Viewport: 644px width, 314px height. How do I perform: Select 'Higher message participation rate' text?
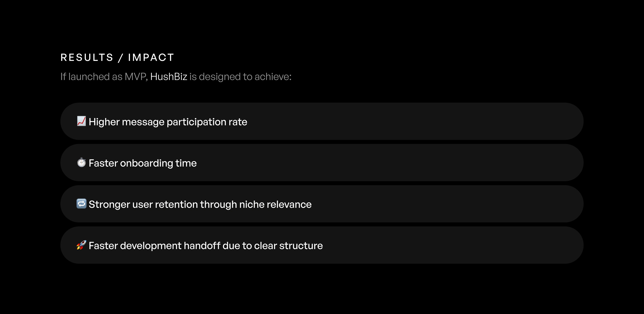tap(168, 122)
